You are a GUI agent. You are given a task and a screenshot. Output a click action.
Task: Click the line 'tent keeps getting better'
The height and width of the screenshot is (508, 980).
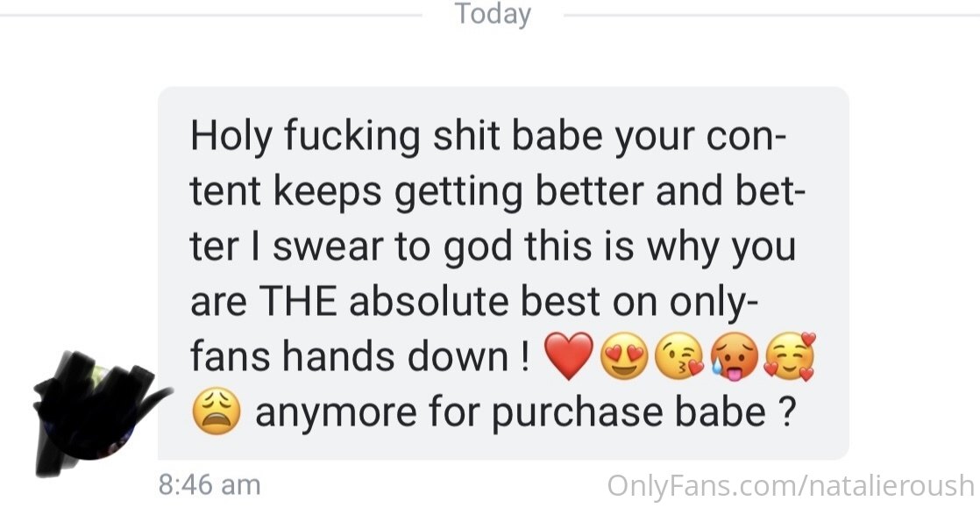416,192
